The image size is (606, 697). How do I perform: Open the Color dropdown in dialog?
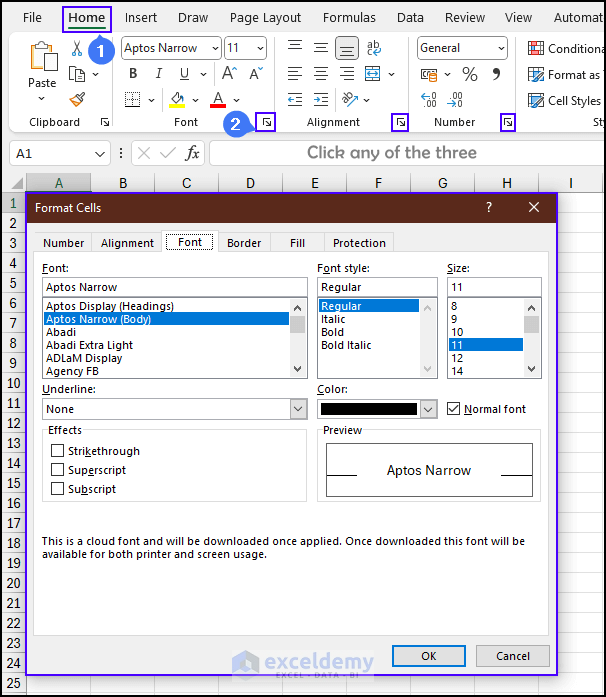pyautogui.click(x=428, y=409)
